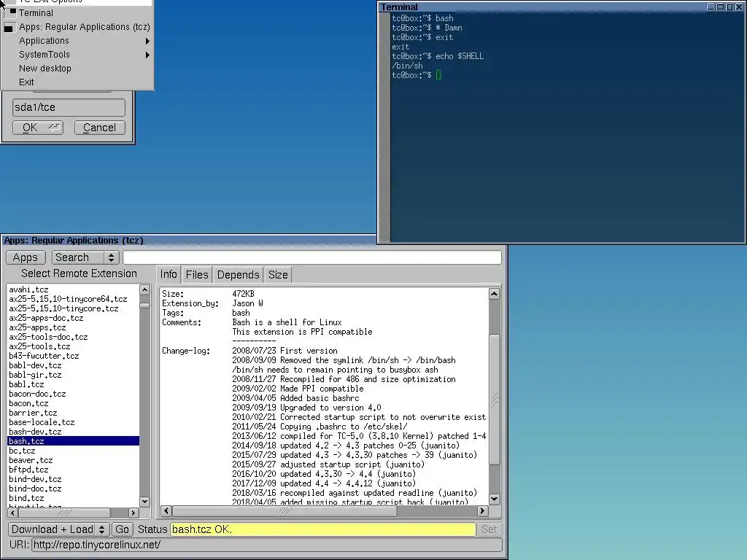This screenshot has width=747, height=560.
Task: Select ax25-apps-doc.tcz extension
Action: (x=73, y=318)
